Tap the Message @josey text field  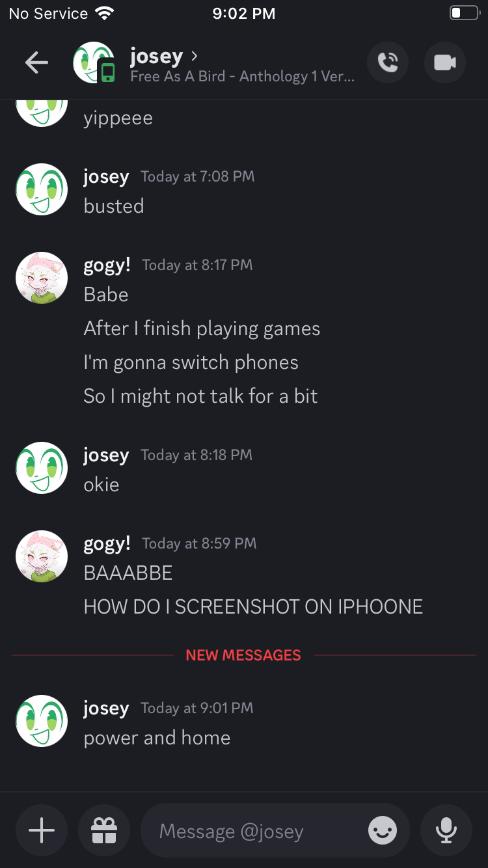click(260, 831)
